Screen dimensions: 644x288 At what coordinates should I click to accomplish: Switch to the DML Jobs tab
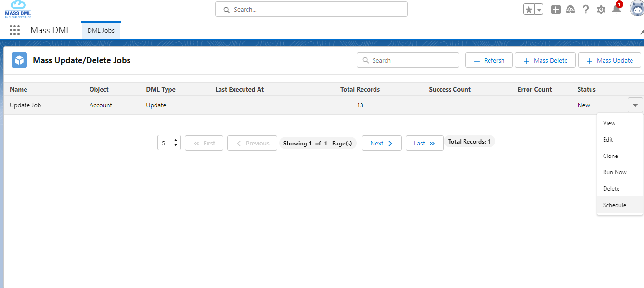[x=101, y=30]
